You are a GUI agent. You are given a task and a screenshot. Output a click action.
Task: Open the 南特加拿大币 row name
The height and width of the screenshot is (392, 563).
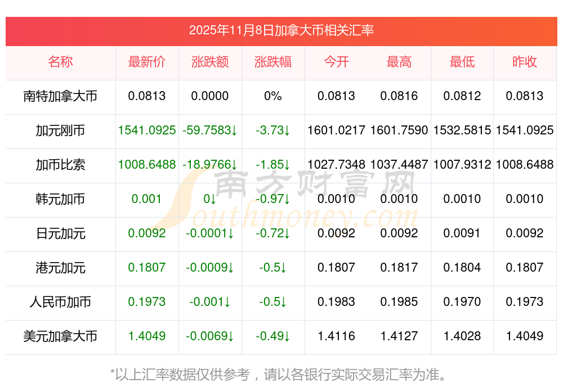pyautogui.click(x=60, y=96)
